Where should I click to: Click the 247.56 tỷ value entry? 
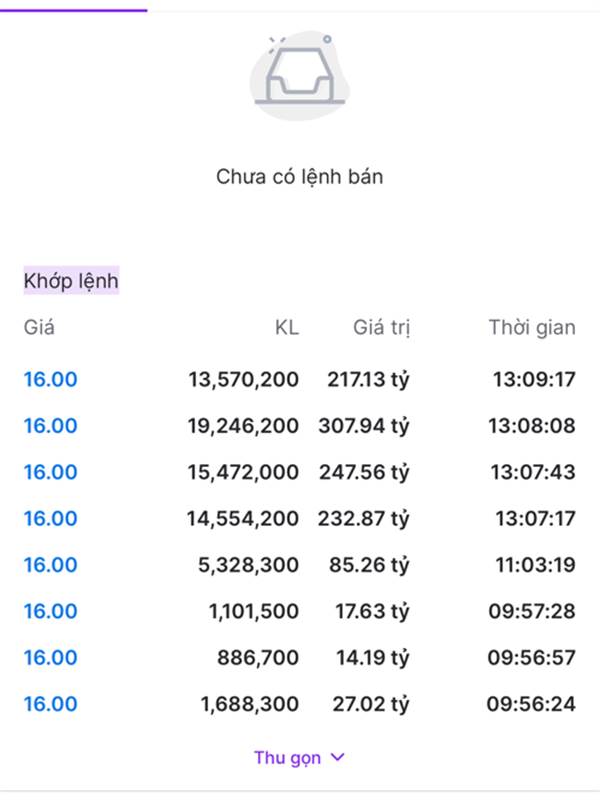(364, 472)
